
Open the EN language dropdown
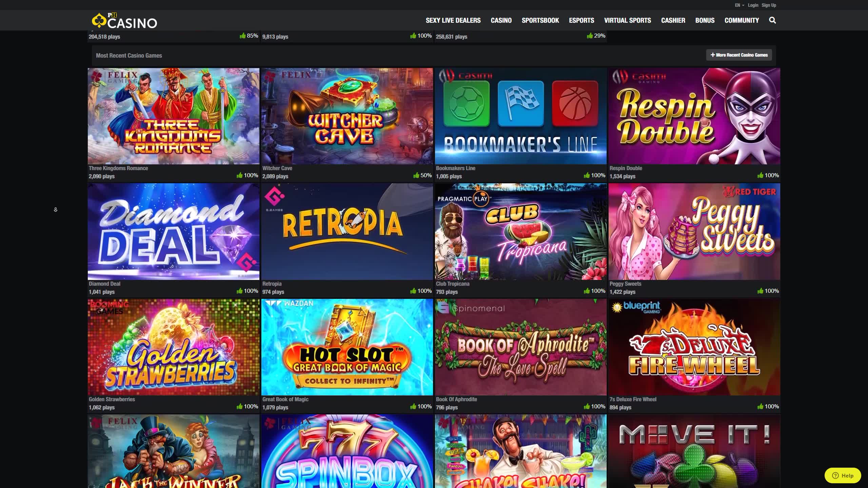[739, 5]
